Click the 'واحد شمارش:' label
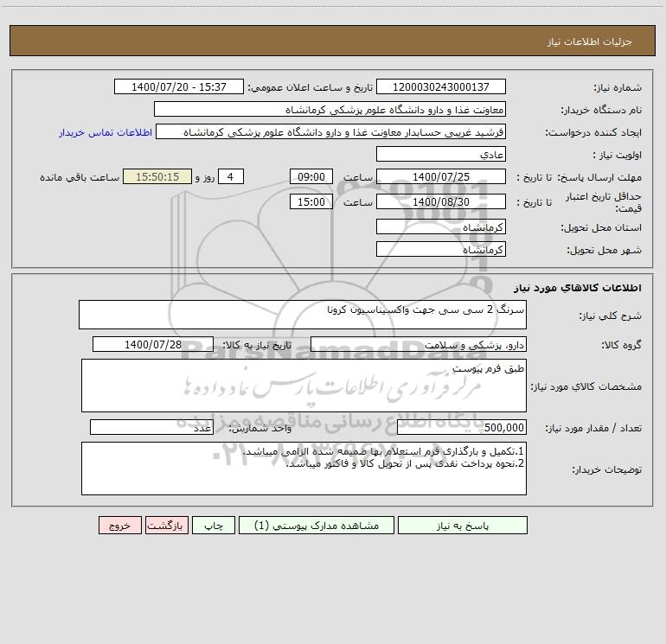 [x=260, y=428]
